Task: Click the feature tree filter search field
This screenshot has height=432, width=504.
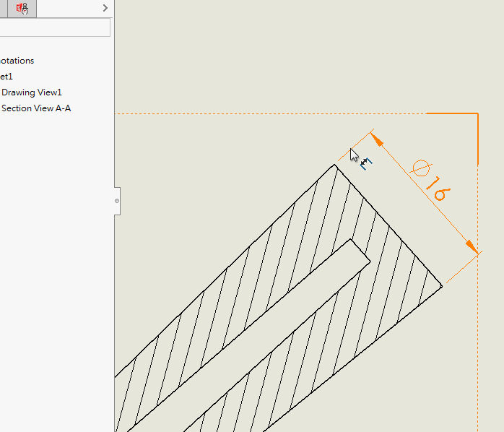Action: (x=55, y=27)
